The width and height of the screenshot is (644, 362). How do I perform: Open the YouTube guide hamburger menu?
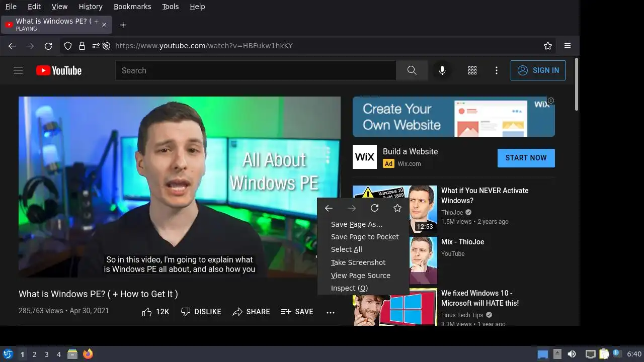point(18,70)
